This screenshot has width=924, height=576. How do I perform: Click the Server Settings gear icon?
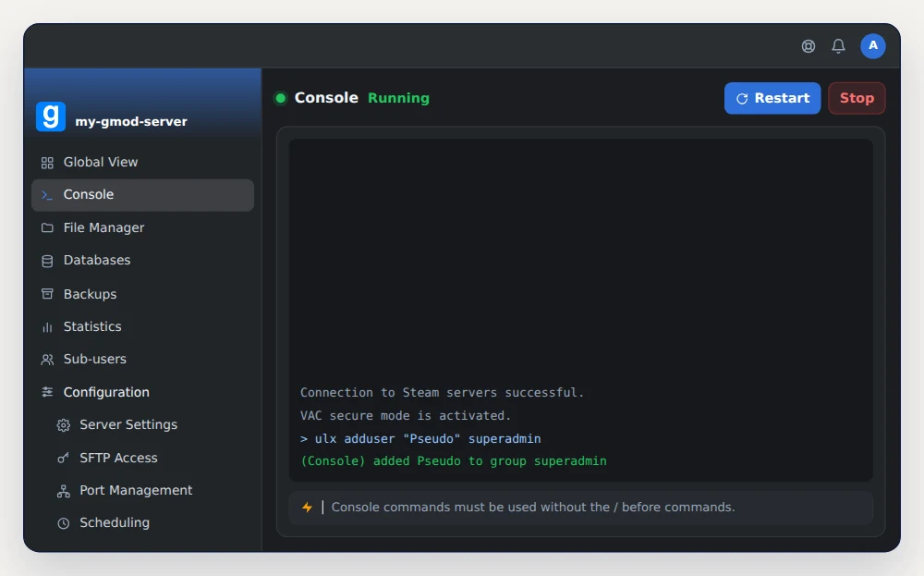click(64, 425)
